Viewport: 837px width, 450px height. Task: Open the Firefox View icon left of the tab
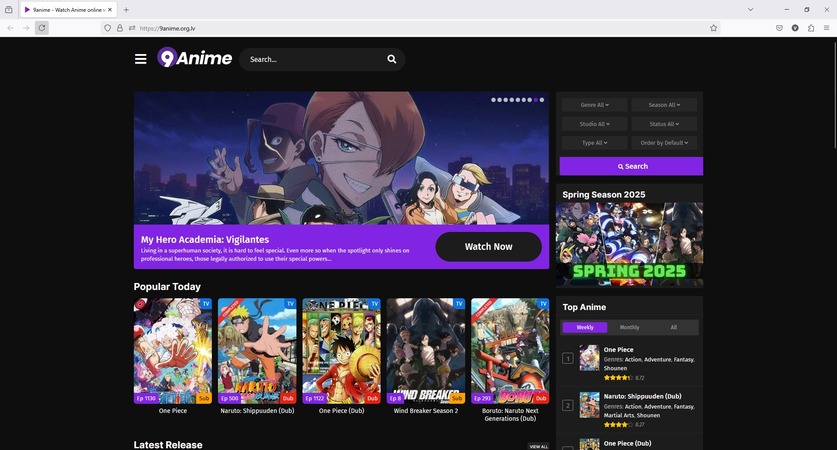(x=9, y=10)
